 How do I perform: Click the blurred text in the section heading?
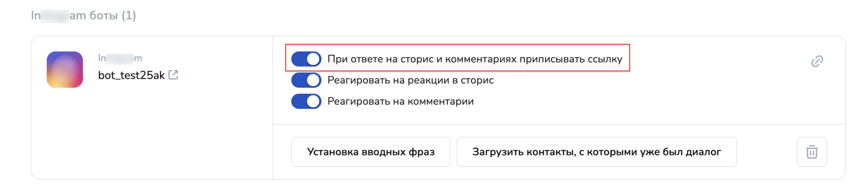55,15
